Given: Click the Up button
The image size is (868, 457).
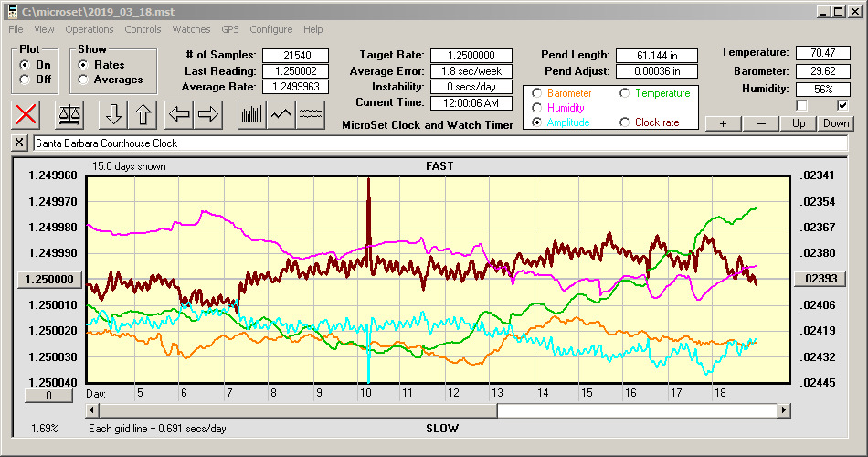Looking at the screenshot, I should 799,123.
